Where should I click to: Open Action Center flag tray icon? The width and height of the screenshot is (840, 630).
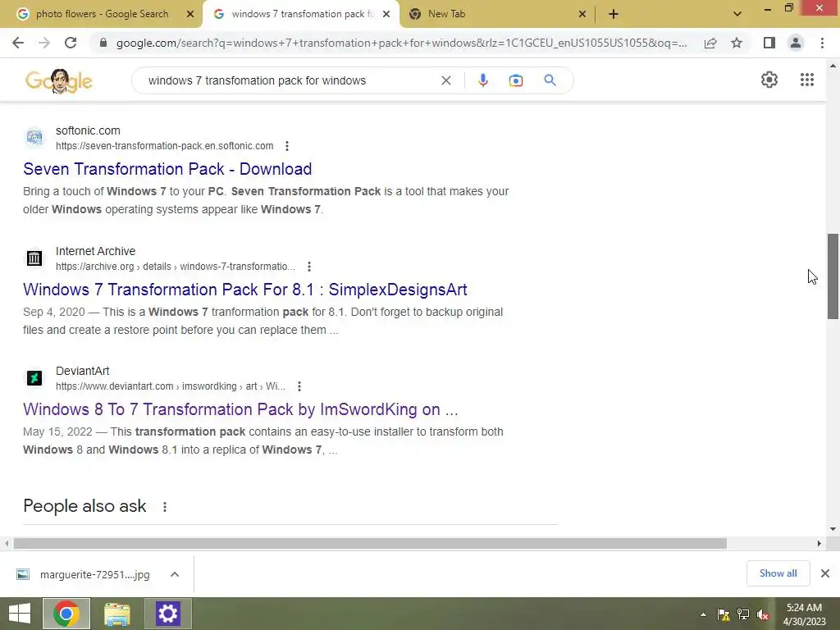724,614
